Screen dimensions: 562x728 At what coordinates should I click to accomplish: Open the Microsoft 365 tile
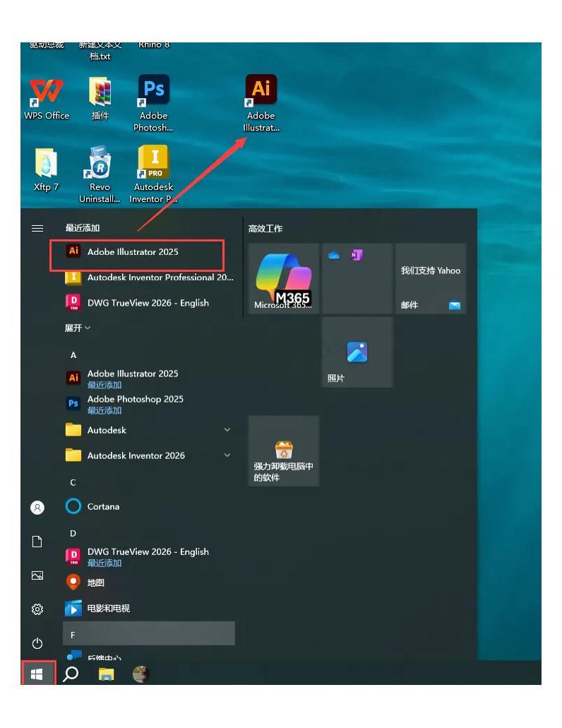tap(284, 279)
